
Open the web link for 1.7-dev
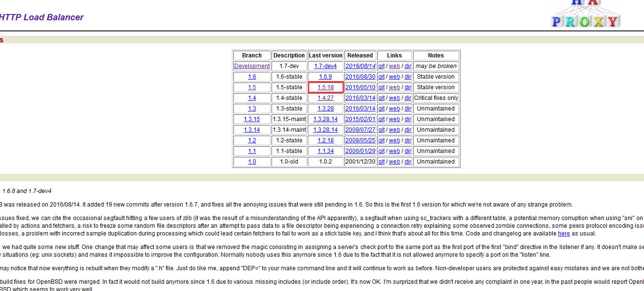click(394, 66)
